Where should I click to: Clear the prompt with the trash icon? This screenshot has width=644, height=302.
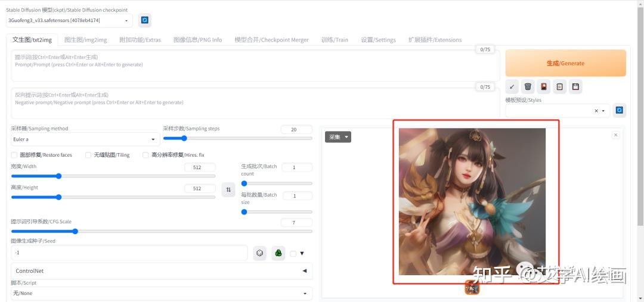pos(528,86)
